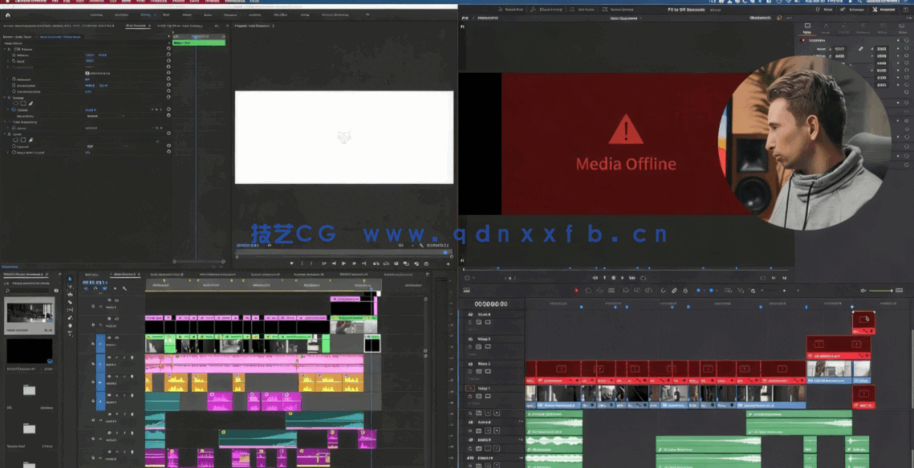Open Resolve Timeline View Options icon
Image resolution: width=914 pixels, height=468 pixels.
click(466, 290)
